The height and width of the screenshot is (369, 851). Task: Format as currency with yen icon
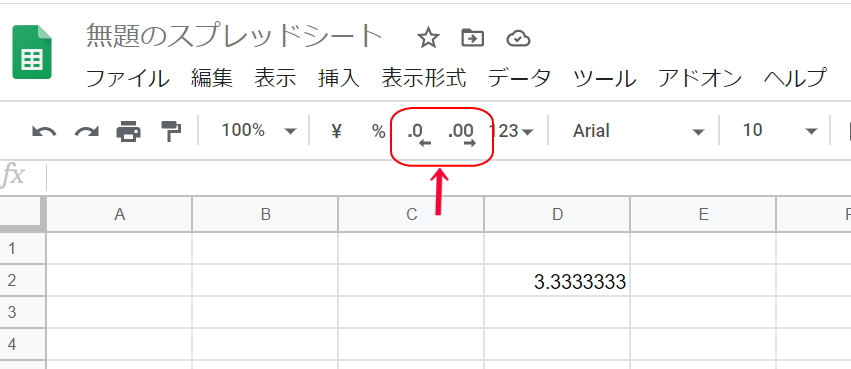336,131
